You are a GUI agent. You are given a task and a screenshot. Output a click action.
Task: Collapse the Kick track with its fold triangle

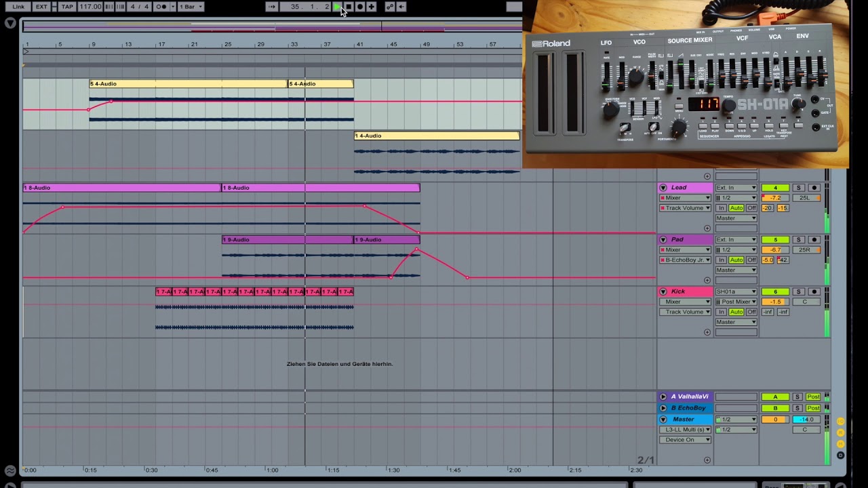[x=663, y=291]
